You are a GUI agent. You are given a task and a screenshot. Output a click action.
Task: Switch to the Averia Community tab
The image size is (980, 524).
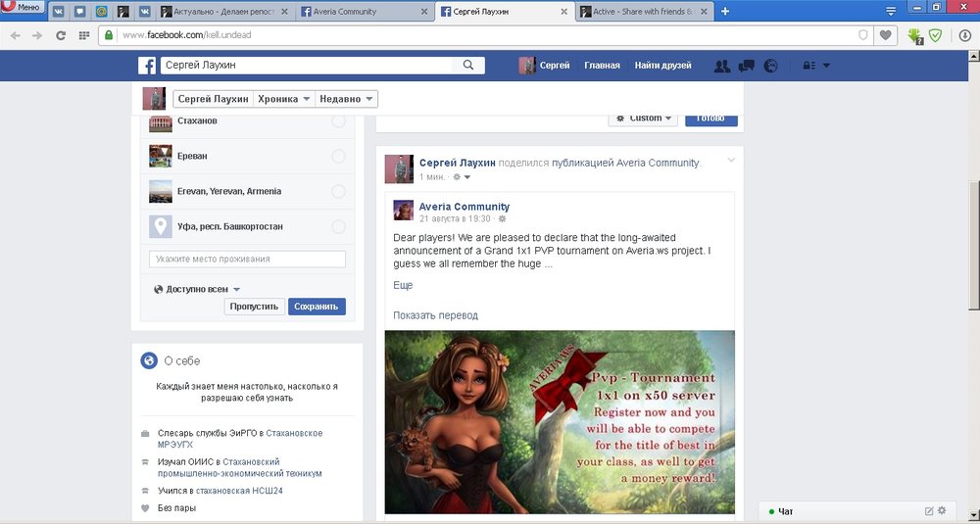coord(362,12)
